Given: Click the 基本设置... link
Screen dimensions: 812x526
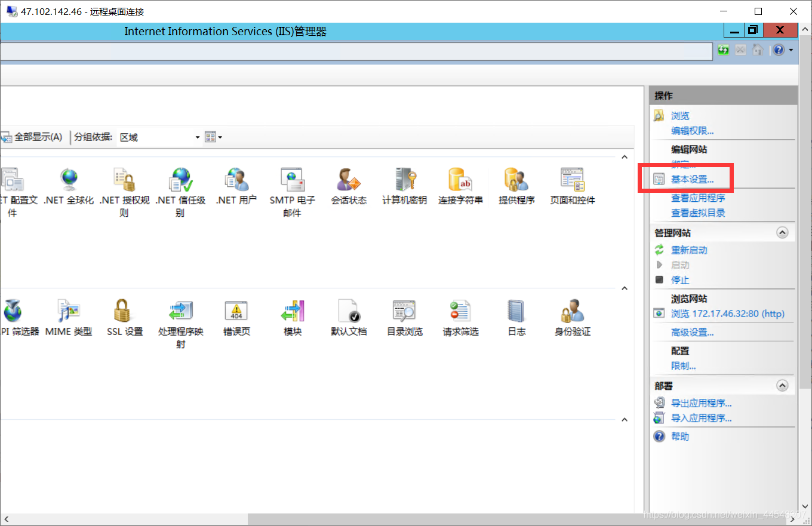Looking at the screenshot, I should click(x=693, y=179).
